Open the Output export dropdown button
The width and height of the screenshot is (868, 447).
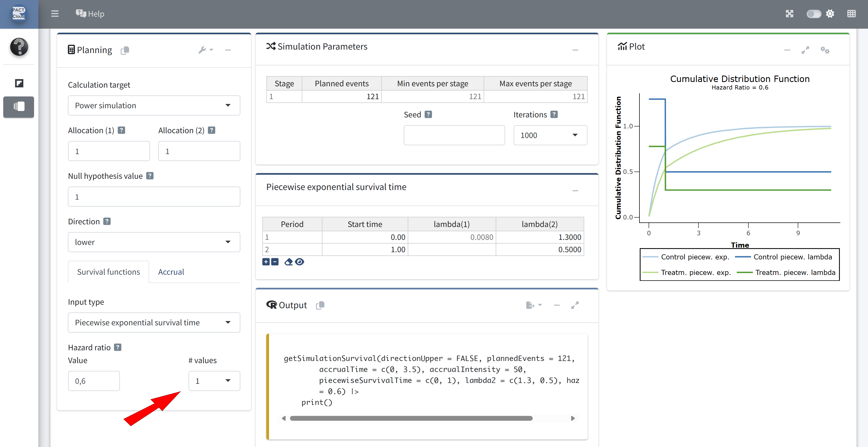tap(534, 305)
